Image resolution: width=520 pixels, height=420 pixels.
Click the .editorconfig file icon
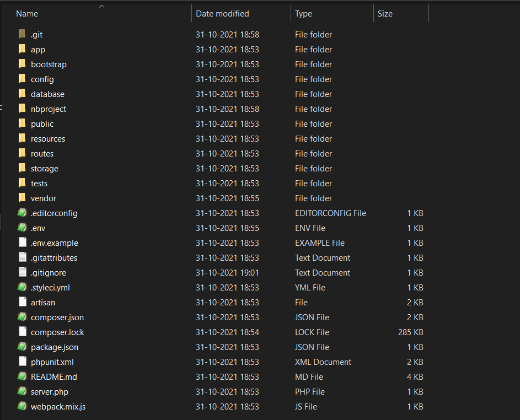(22, 213)
